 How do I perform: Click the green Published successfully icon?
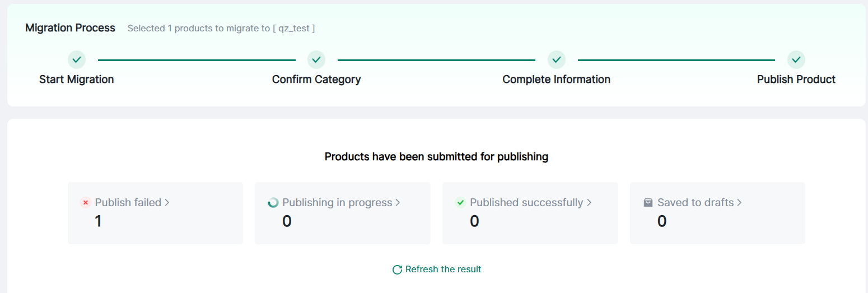[461, 203]
